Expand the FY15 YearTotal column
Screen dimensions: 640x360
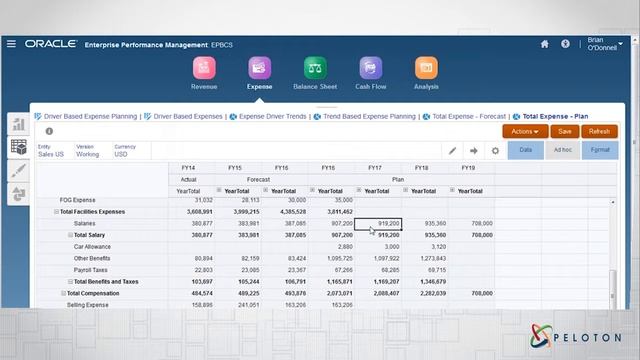pyautogui.click(x=219, y=190)
